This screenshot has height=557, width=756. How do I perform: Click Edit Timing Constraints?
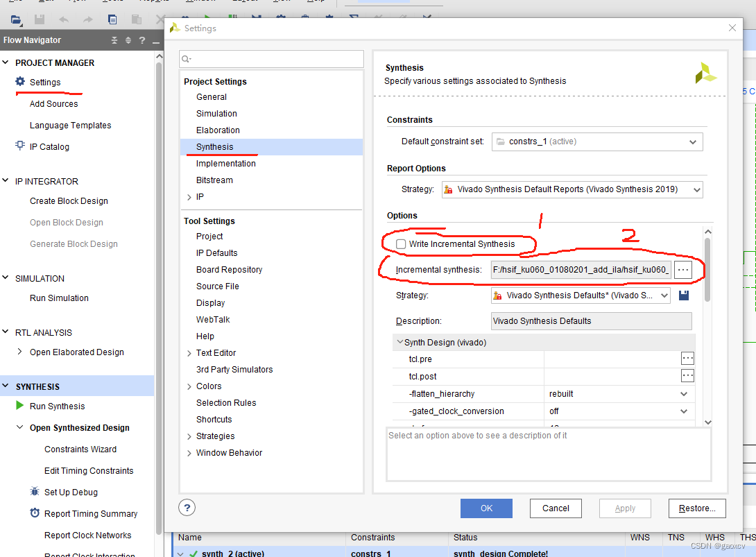point(89,471)
